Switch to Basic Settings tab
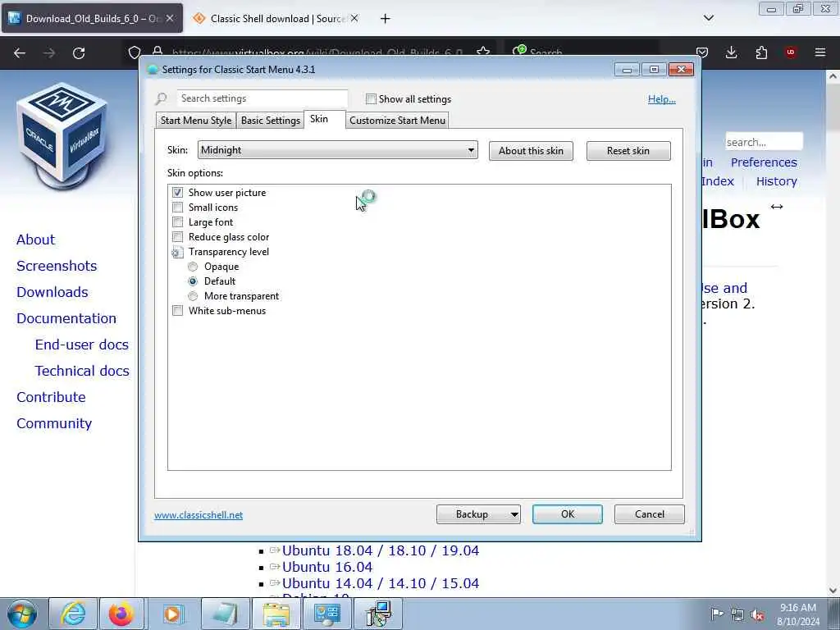The height and width of the screenshot is (630, 840). point(270,121)
